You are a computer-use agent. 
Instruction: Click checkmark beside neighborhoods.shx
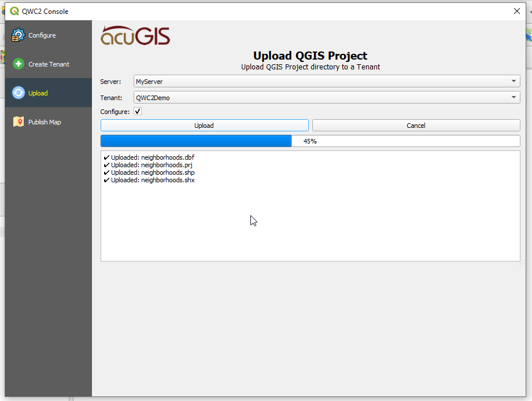(x=106, y=180)
